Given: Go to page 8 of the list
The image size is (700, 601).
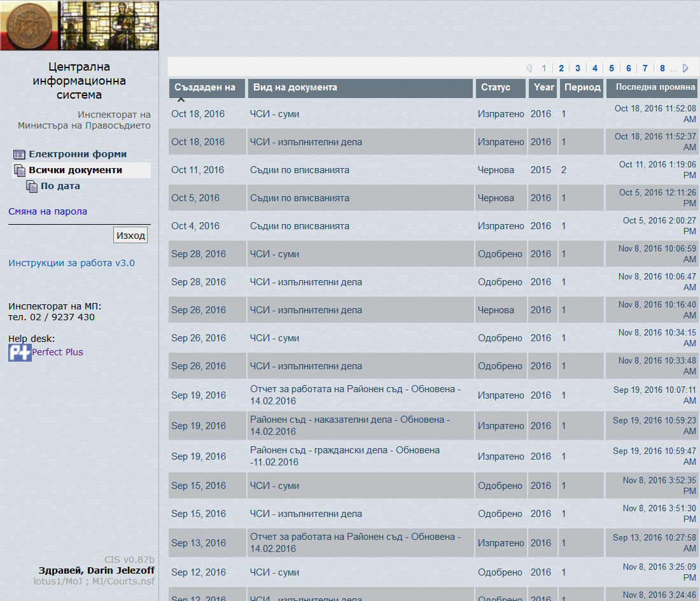Looking at the screenshot, I should click(x=662, y=68).
